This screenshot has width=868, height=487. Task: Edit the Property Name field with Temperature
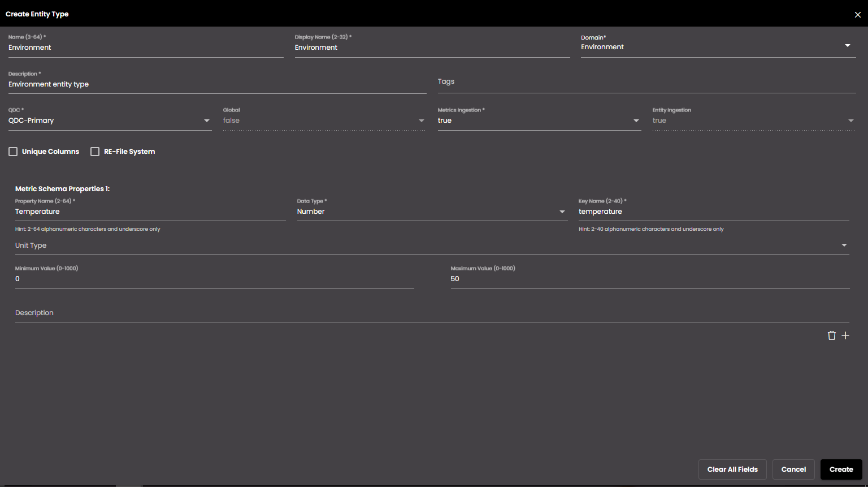pos(150,212)
